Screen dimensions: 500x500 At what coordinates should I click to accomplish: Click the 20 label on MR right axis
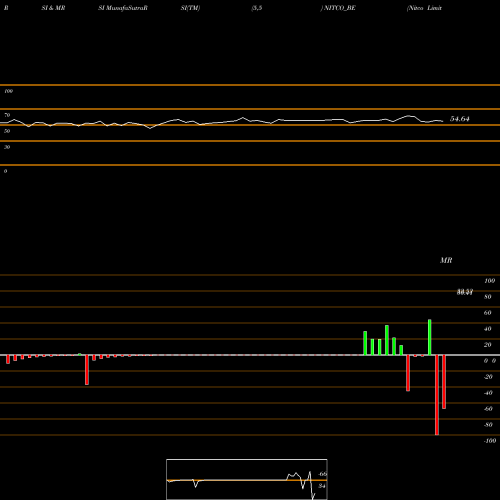tap(487, 345)
